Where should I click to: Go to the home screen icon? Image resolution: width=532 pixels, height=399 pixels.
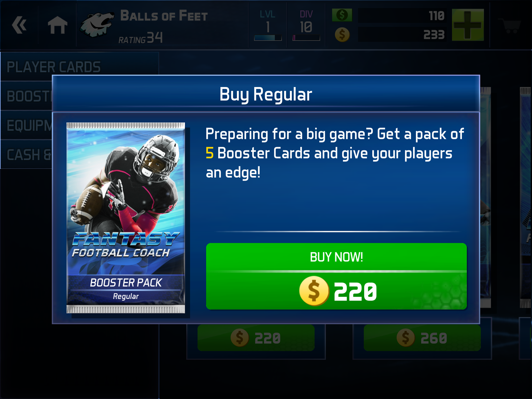click(x=57, y=25)
